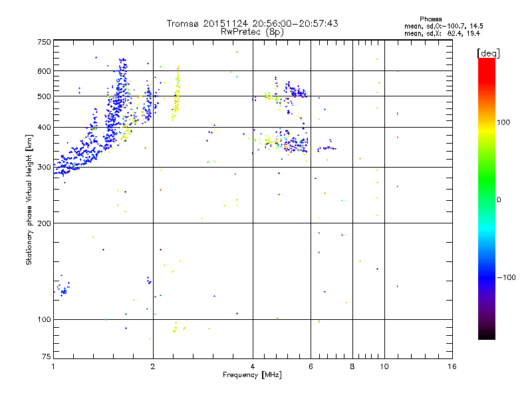Click the '[deg]' colorbar unit label
This screenshot has height=399, width=532.
click(x=488, y=53)
